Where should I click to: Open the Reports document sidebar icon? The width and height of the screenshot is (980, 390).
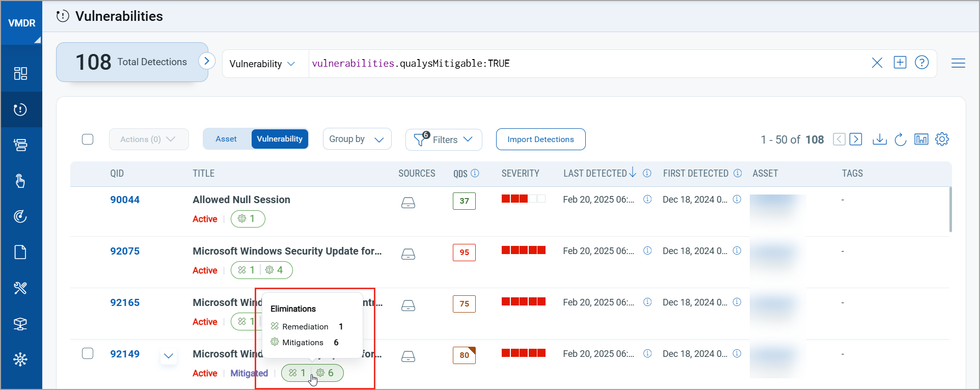point(20,252)
